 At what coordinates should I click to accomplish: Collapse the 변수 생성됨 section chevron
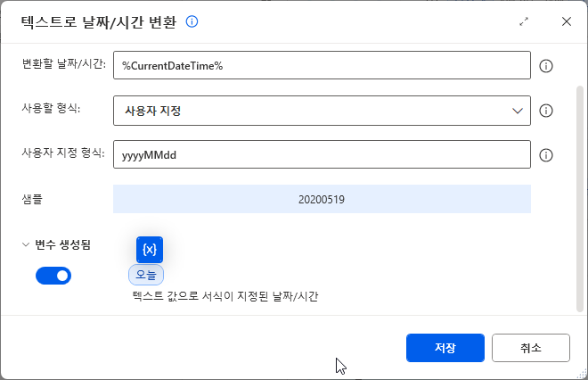pos(26,244)
